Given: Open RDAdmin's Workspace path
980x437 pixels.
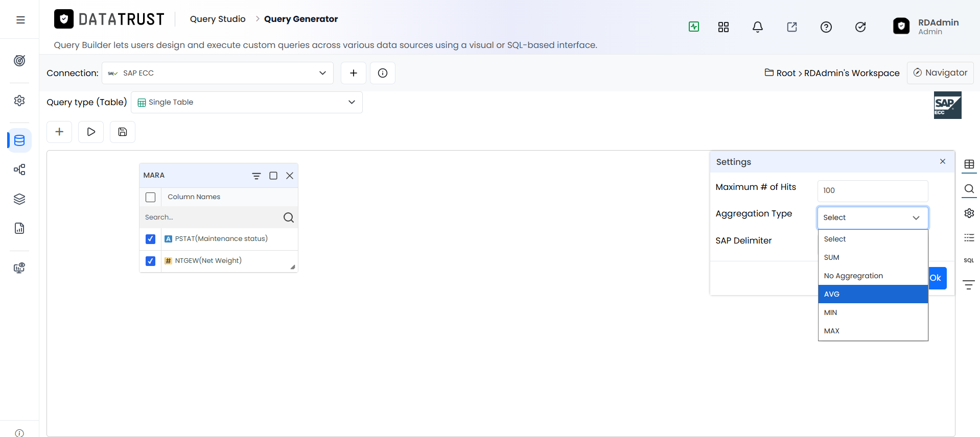Looking at the screenshot, I should tap(852, 73).
